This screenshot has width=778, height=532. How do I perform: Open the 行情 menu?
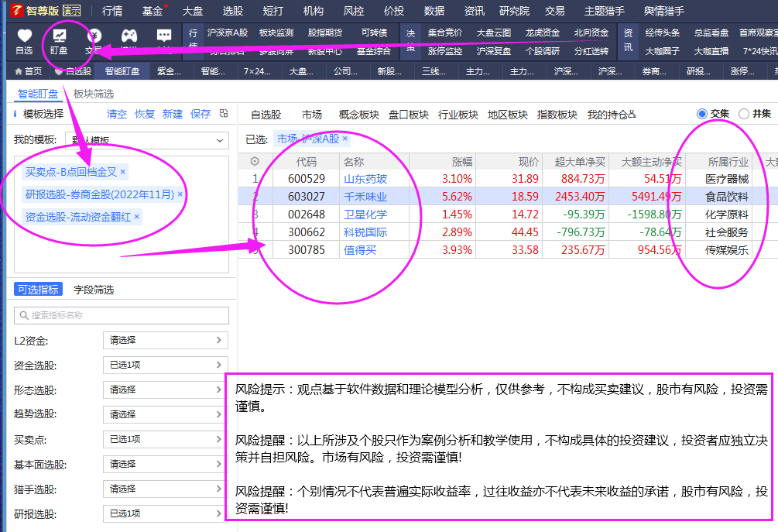pos(112,11)
